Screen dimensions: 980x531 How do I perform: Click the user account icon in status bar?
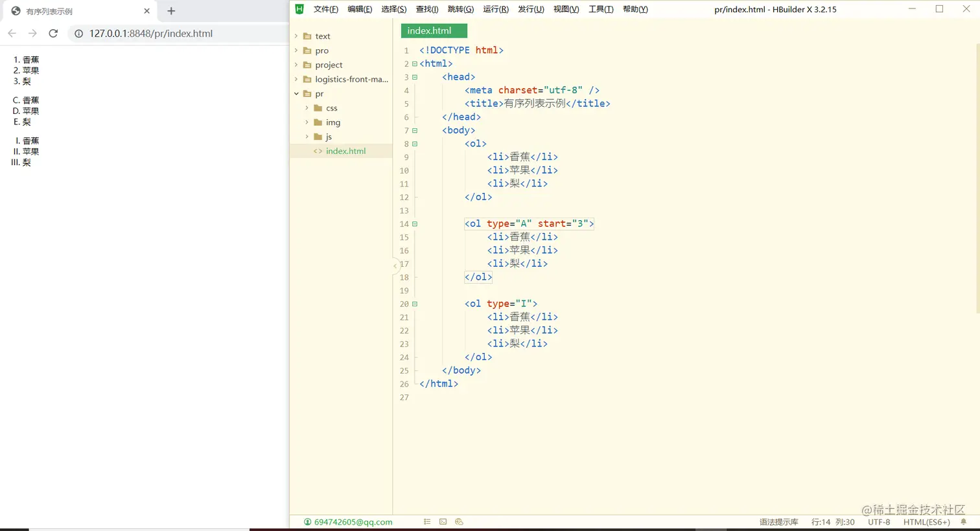307,522
